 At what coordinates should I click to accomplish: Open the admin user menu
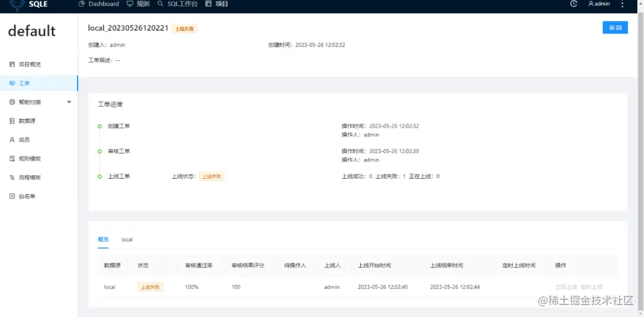[599, 4]
